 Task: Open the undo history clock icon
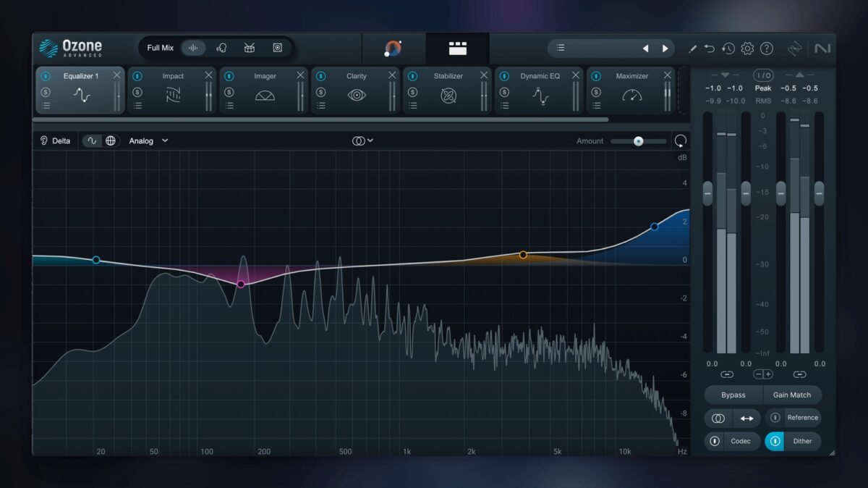728,49
